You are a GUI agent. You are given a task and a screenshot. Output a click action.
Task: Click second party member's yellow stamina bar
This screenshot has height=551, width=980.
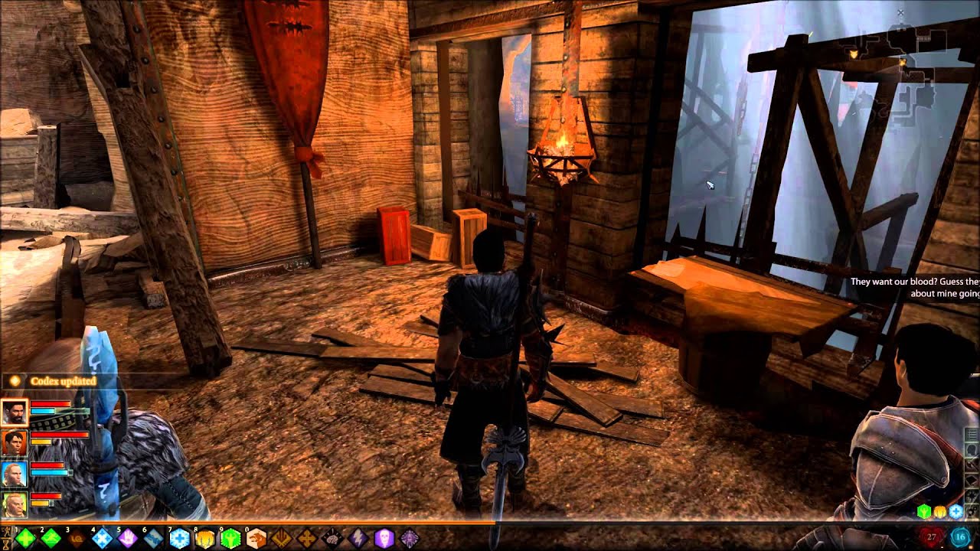[41, 442]
